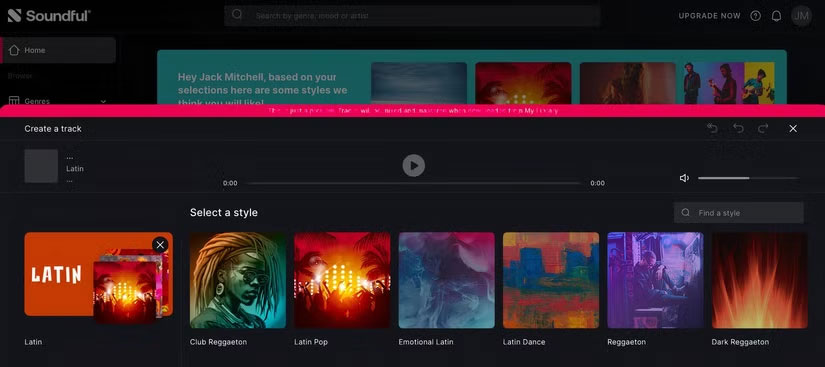
Task: Click the revert icon left of undo
Action: tap(712, 128)
